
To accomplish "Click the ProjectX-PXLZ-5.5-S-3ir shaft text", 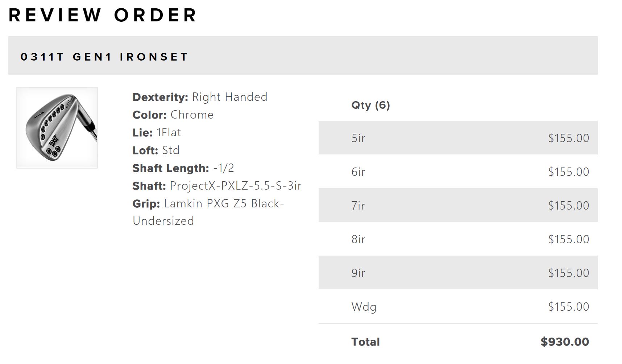I will coord(235,186).
